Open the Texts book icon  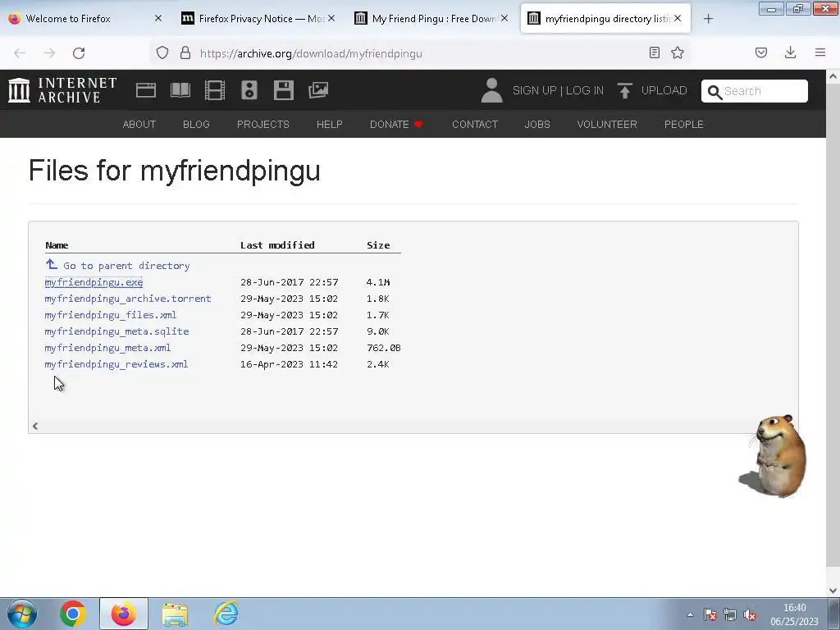(180, 90)
